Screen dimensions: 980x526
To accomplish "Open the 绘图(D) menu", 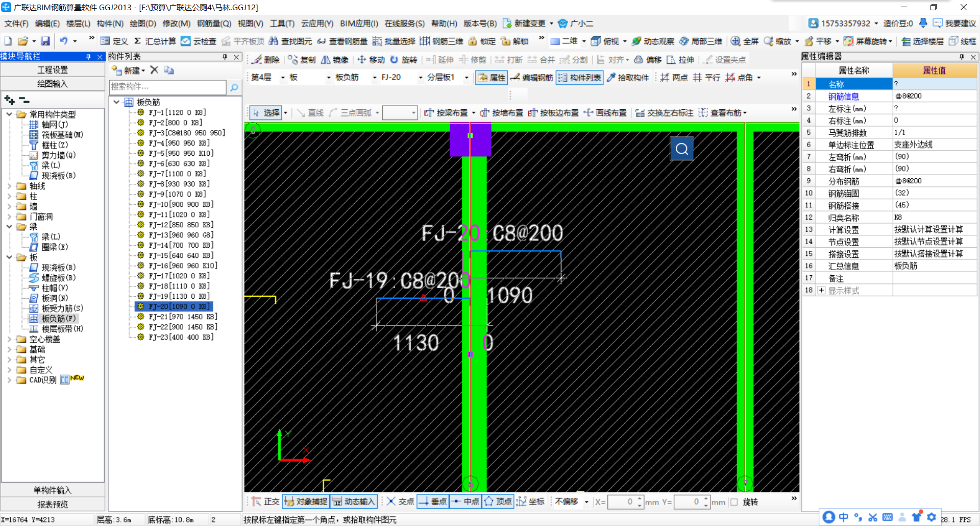I will [143, 23].
